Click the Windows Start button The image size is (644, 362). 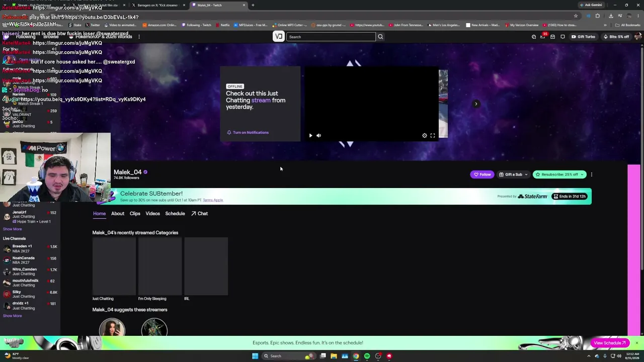[x=255, y=356]
